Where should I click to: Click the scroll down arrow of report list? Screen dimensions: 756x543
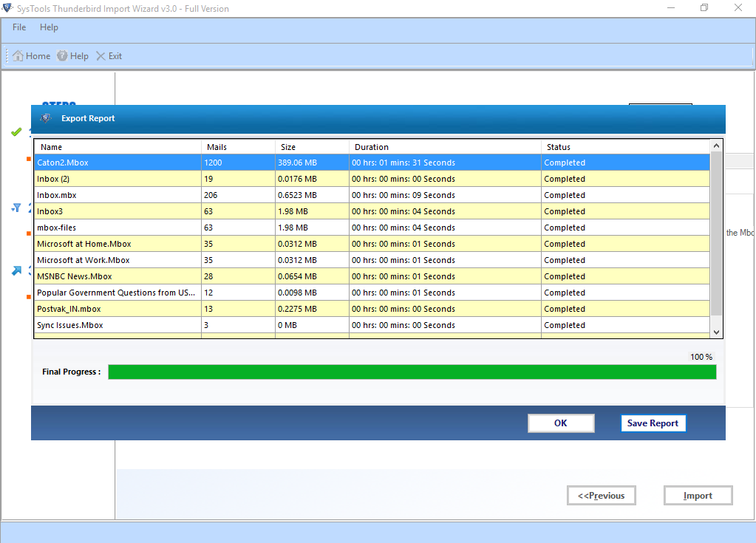(717, 332)
